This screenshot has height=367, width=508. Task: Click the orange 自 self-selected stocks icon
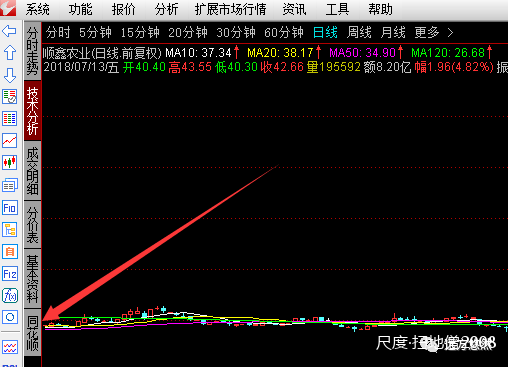tap(10, 252)
